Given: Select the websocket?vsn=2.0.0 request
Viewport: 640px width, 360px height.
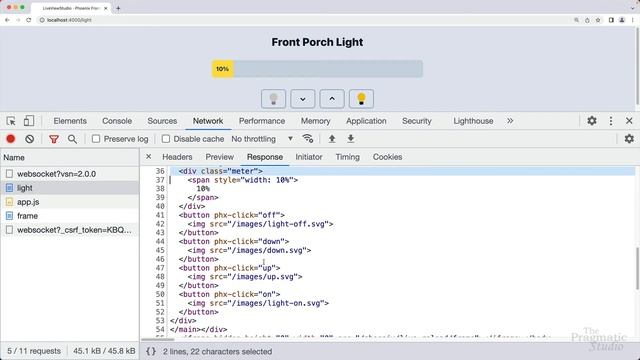Looking at the screenshot, I should point(70,174).
